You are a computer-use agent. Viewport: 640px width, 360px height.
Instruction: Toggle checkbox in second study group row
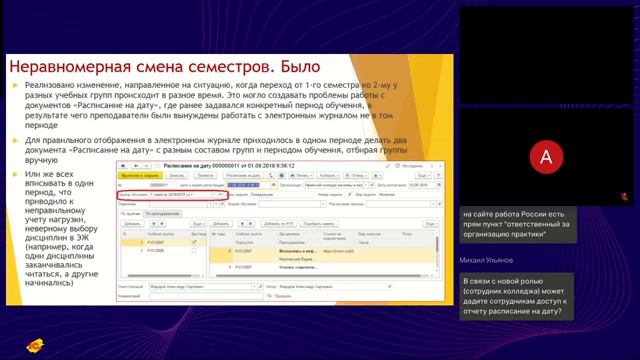click(x=194, y=250)
